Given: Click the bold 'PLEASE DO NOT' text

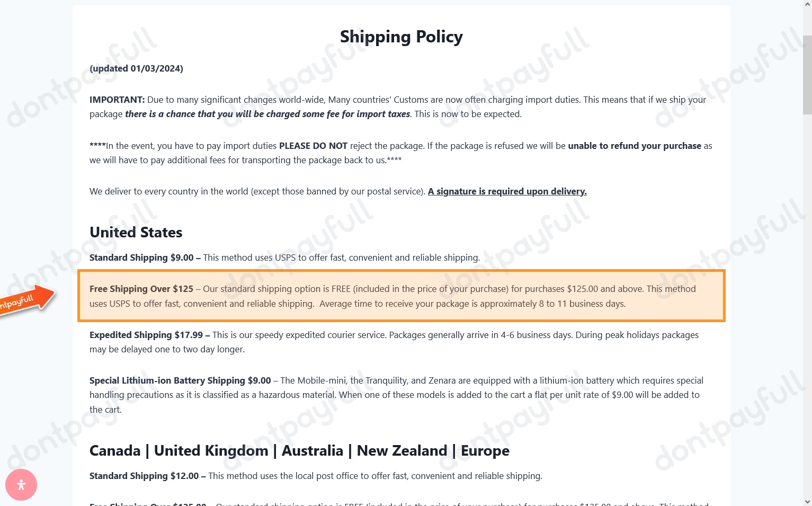Looking at the screenshot, I should (x=313, y=146).
